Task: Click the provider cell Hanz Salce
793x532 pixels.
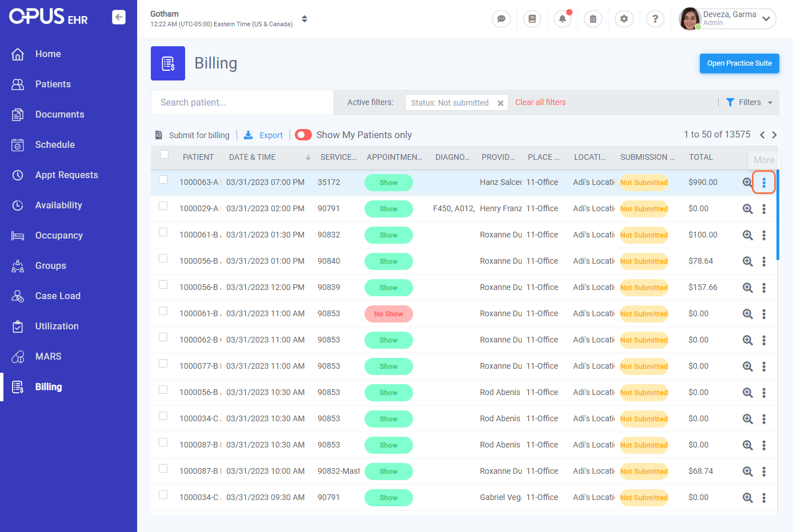Action: click(x=500, y=182)
